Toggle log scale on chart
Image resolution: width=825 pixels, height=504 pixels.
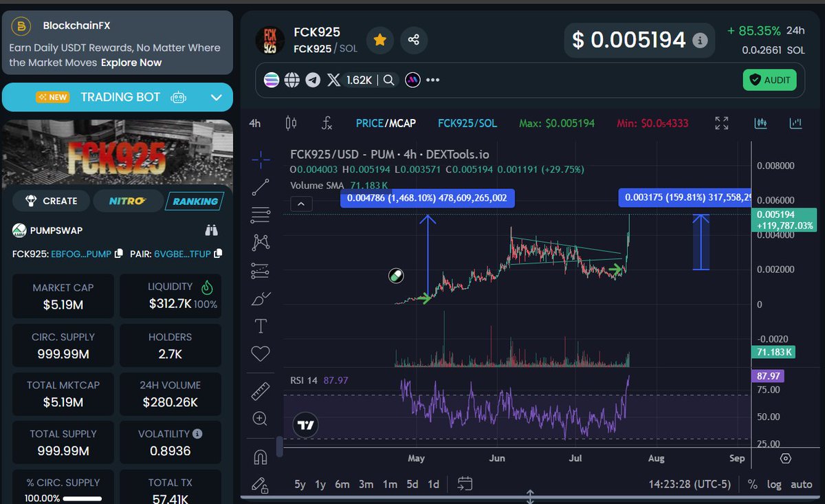[774, 484]
